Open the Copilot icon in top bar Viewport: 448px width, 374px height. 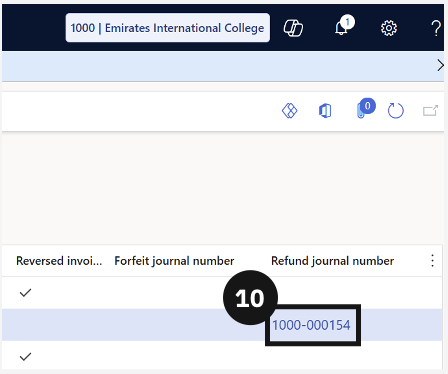(293, 28)
